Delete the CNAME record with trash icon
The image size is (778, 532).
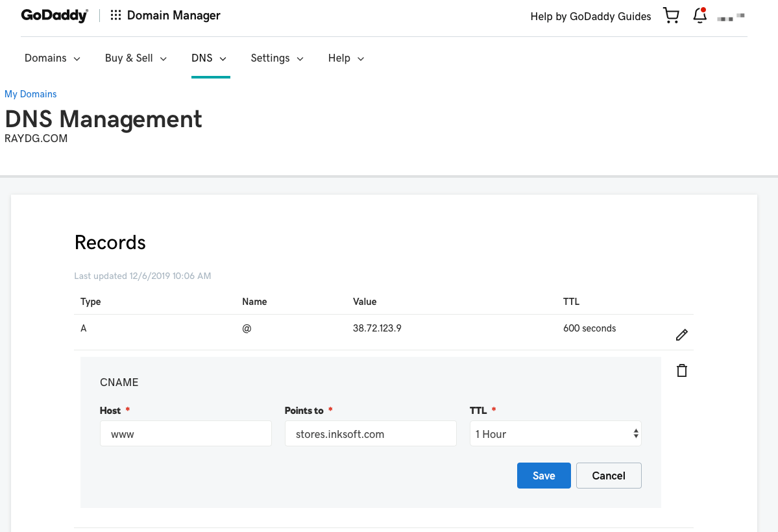(681, 371)
